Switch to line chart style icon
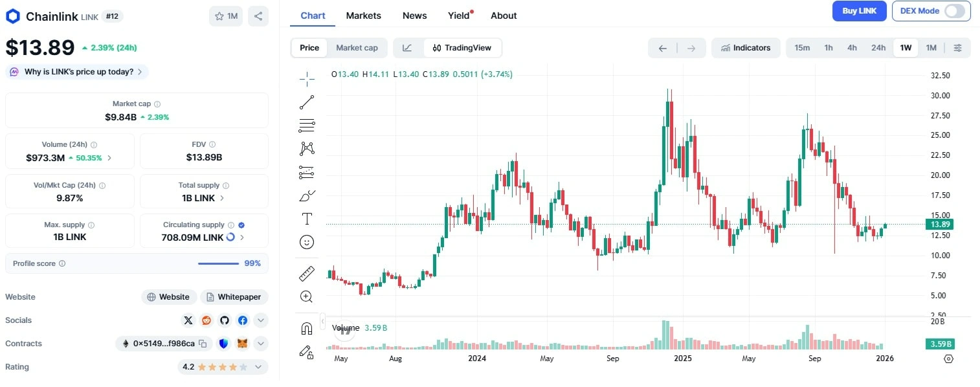 [x=407, y=48]
